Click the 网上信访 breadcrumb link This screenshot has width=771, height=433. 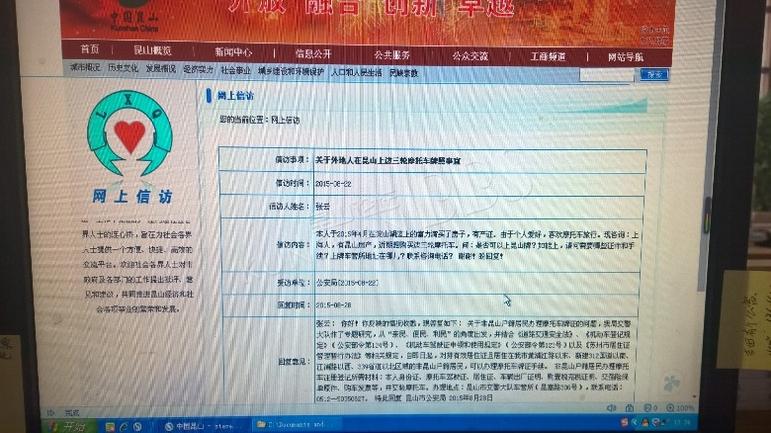click(x=286, y=120)
